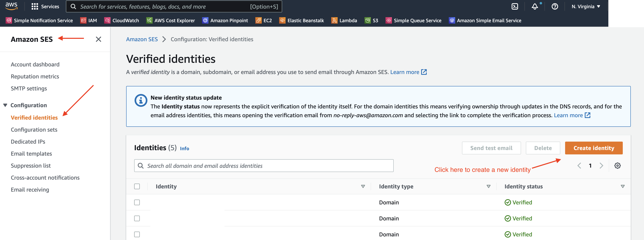Close the Amazon SES side navigation
The width and height of the screenshot is (644, 240).
tap(99, 39)
